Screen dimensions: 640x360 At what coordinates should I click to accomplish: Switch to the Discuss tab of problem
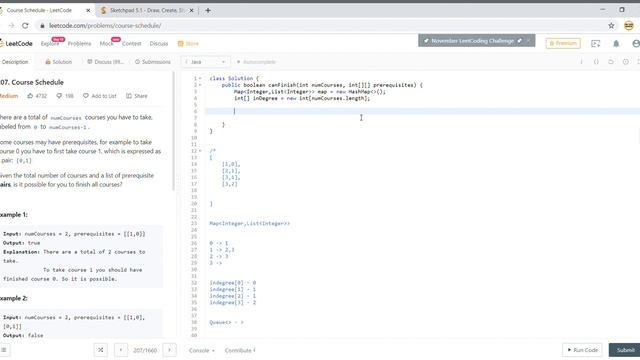tap(105, 62)
